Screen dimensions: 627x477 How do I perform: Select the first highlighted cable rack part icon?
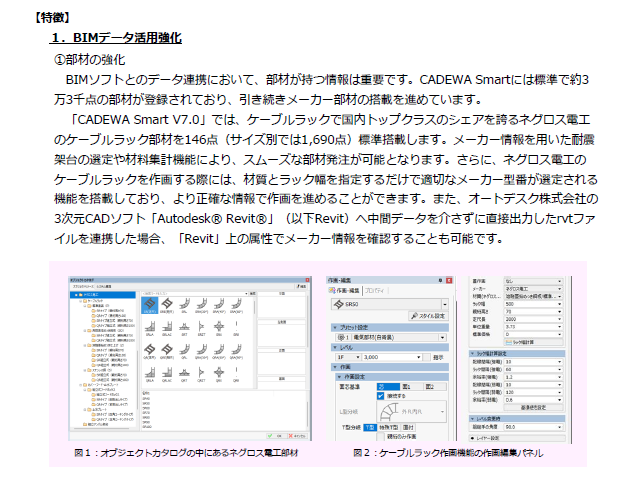coord(148,302)
